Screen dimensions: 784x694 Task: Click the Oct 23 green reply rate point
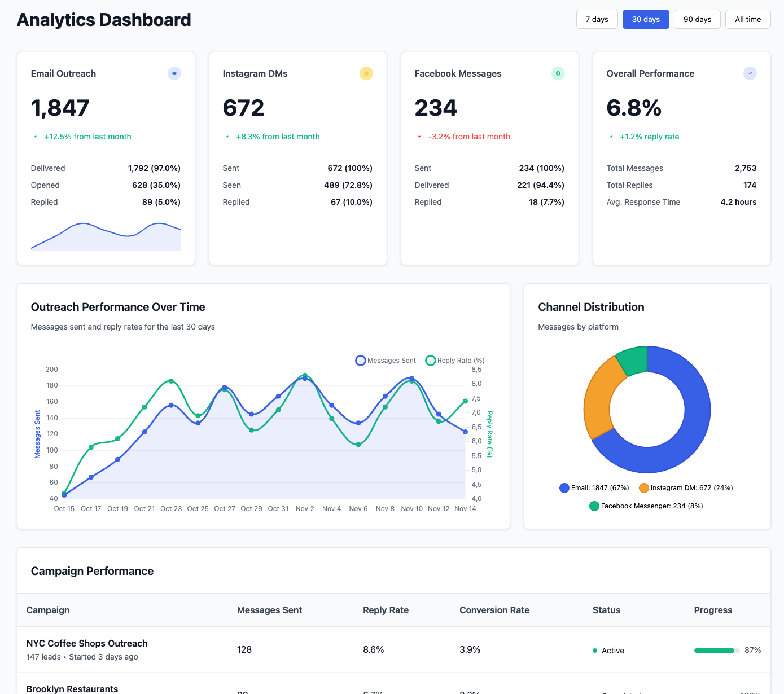click(x=171, y=381)
